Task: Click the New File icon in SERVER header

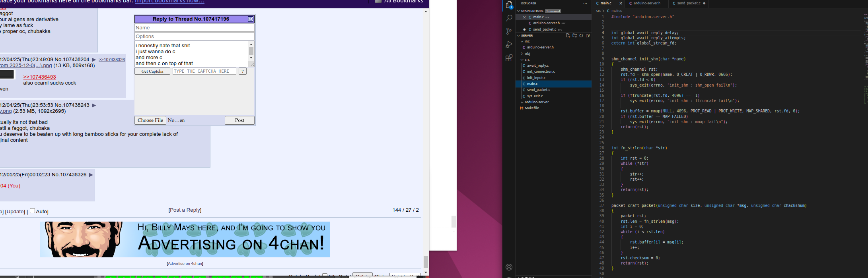Action: (x=568, y=35)
